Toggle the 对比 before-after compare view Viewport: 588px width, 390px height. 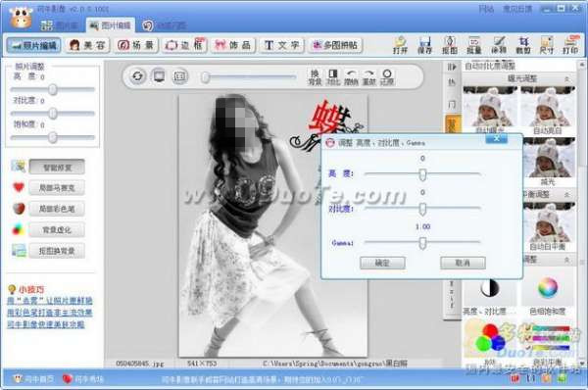[333, 77]
